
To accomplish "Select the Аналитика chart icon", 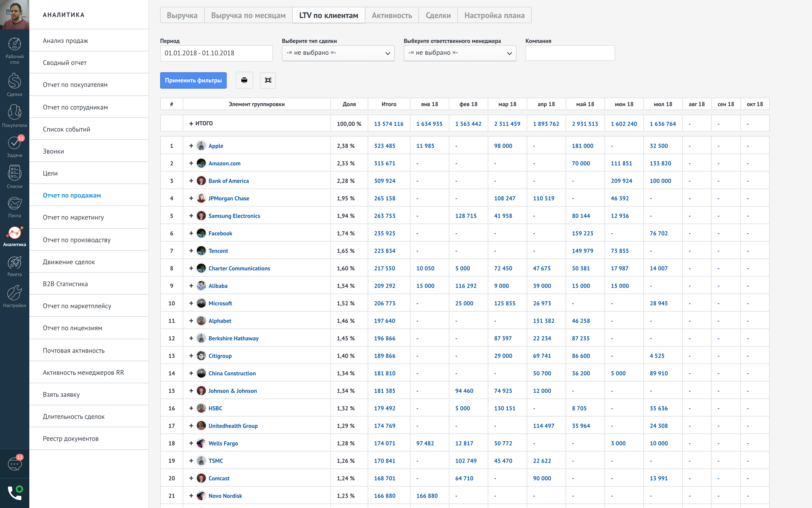I will pyautogui.click(x=14, y=233).
